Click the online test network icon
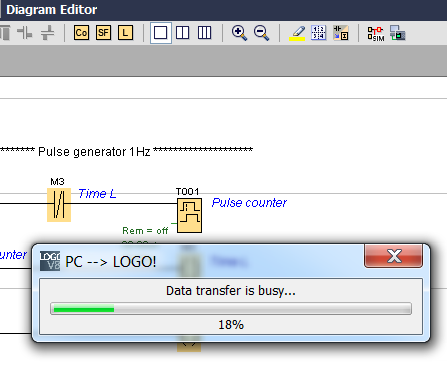447x371 pixels. [398, 33]
